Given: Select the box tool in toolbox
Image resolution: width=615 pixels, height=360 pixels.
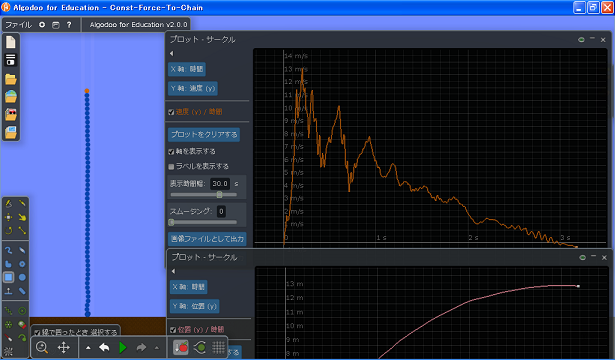Looking at the screenshot, I should pyautogui.click(x=8, y=277).
